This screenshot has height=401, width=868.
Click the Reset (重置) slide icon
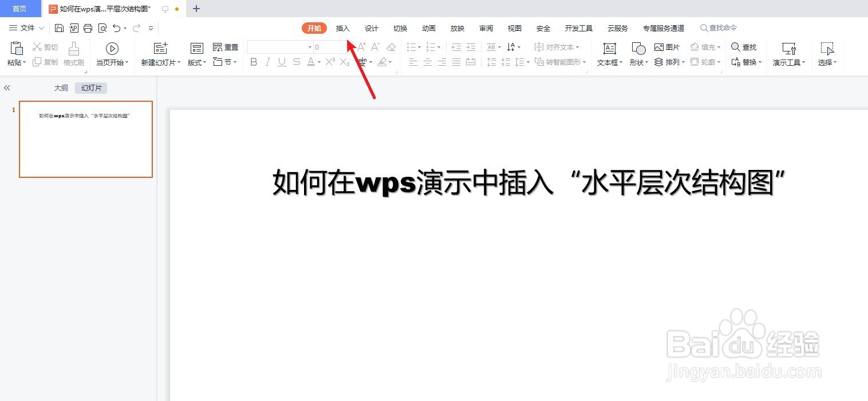coord(218,47)
